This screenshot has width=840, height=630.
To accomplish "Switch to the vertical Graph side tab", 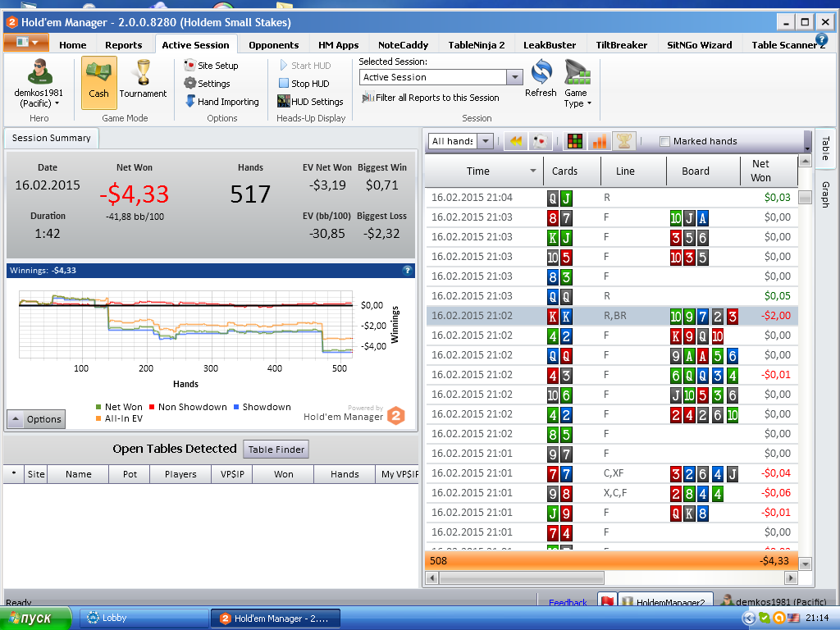I will click(825, 194).
